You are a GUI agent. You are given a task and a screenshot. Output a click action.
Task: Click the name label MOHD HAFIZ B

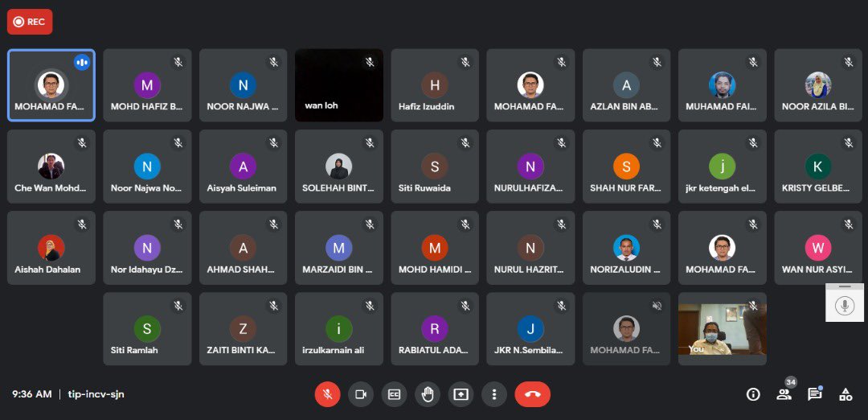pyautogui.click(x=147, y=106)
